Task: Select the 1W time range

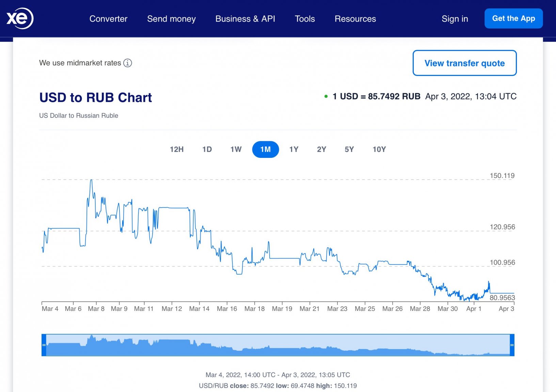Action: 236,149
